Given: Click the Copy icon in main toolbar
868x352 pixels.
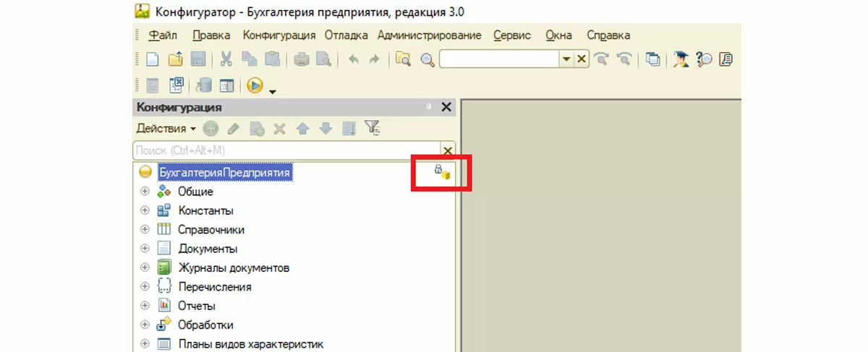Looking at the screenshot, I should coord(250,59).
